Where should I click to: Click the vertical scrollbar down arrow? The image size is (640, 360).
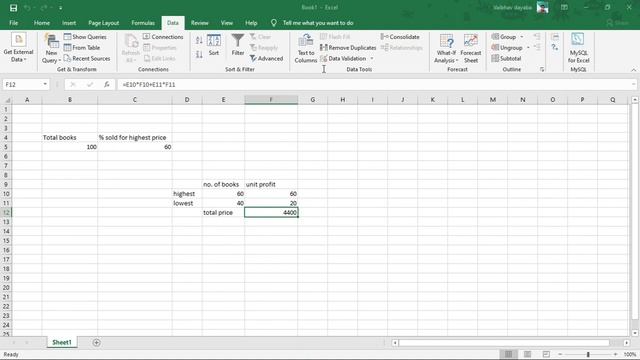(635, 333)
